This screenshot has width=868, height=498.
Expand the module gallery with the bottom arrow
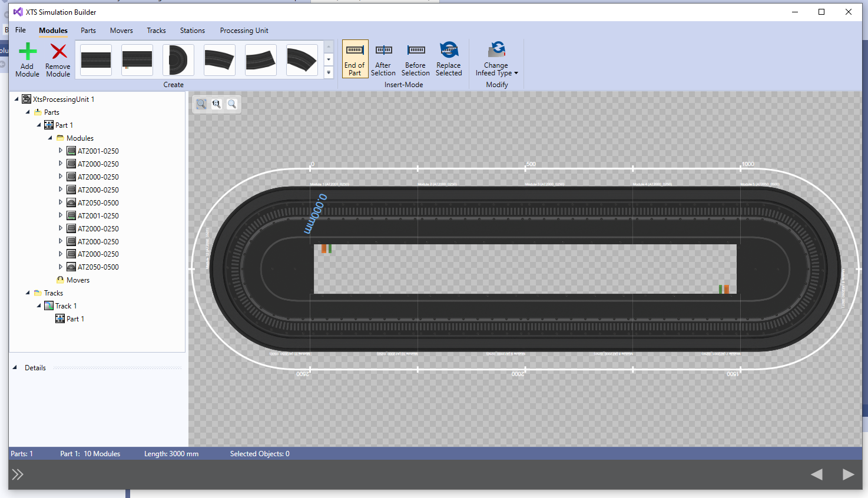(x=329, y=72)
